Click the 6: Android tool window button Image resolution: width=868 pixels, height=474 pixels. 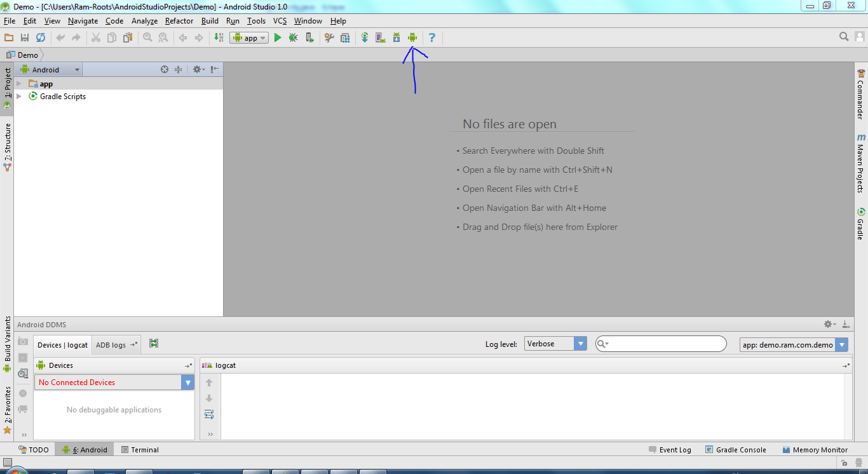[85, 450]
